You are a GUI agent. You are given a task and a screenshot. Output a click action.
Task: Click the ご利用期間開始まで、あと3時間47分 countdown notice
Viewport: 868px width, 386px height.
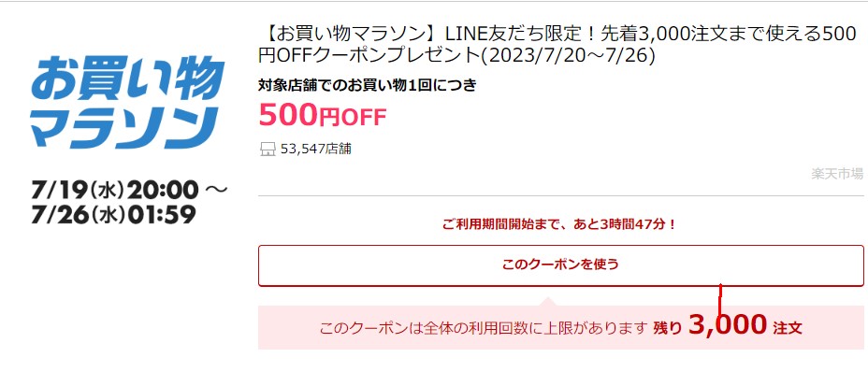point(560,225)
